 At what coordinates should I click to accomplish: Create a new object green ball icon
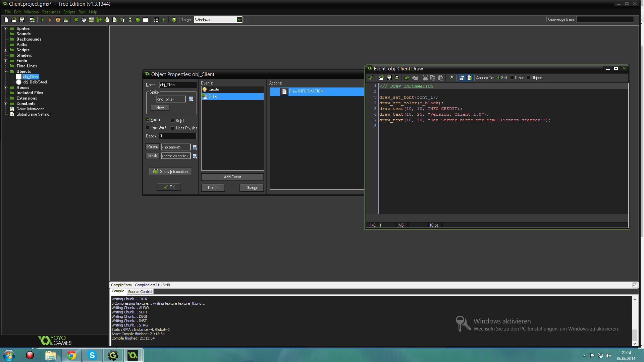(x=138, y=20)
